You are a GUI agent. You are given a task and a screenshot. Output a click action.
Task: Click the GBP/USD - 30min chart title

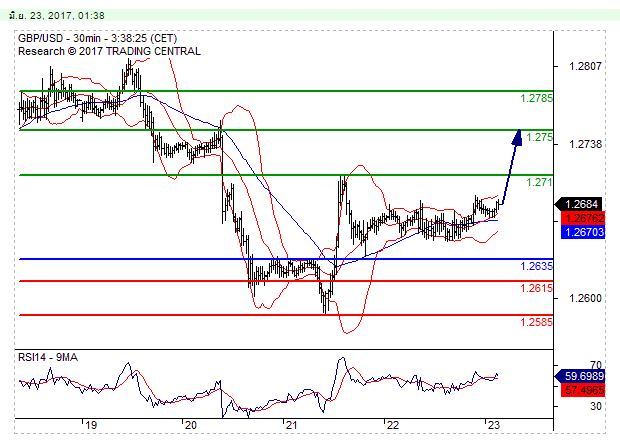[97, 38]
